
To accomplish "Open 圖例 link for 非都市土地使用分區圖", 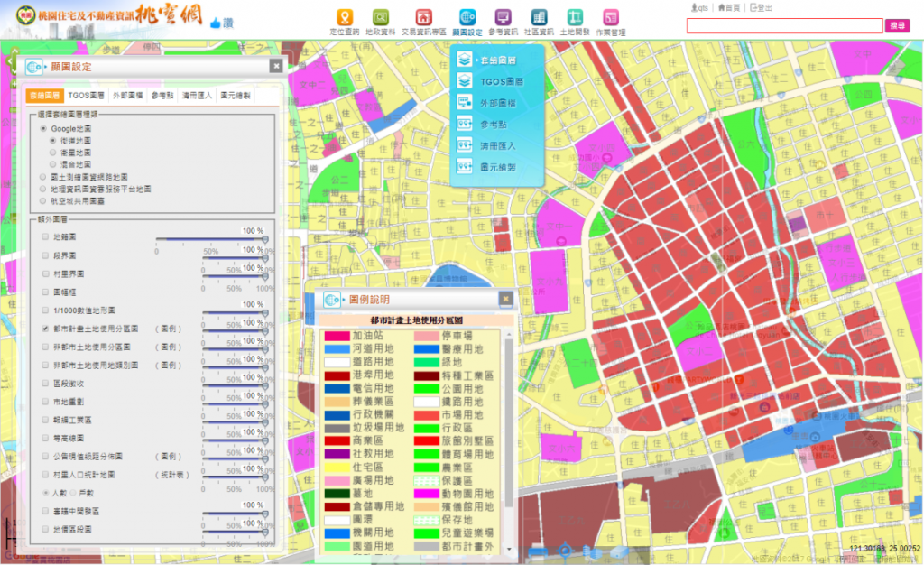I will coord(169,347).
